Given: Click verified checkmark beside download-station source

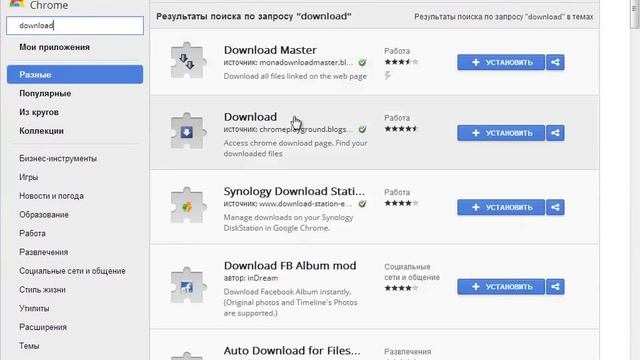Looking at the screenshot, I should pyautogui.click(x=362, y=204).
